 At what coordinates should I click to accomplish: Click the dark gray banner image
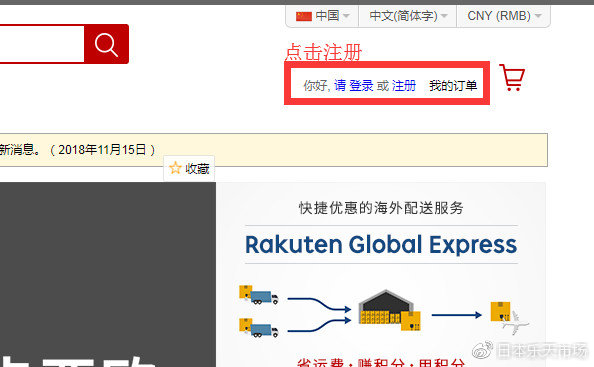(108, 274)
